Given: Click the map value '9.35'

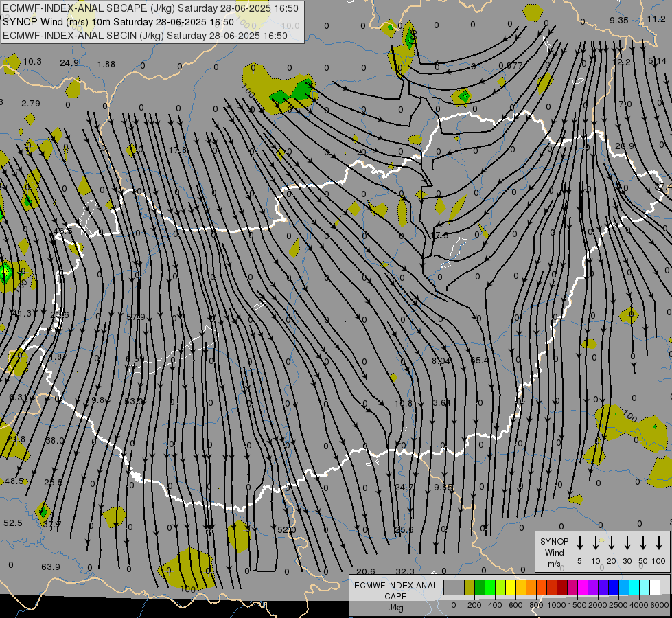Looking at the screenshot, I should click(619, 20).
